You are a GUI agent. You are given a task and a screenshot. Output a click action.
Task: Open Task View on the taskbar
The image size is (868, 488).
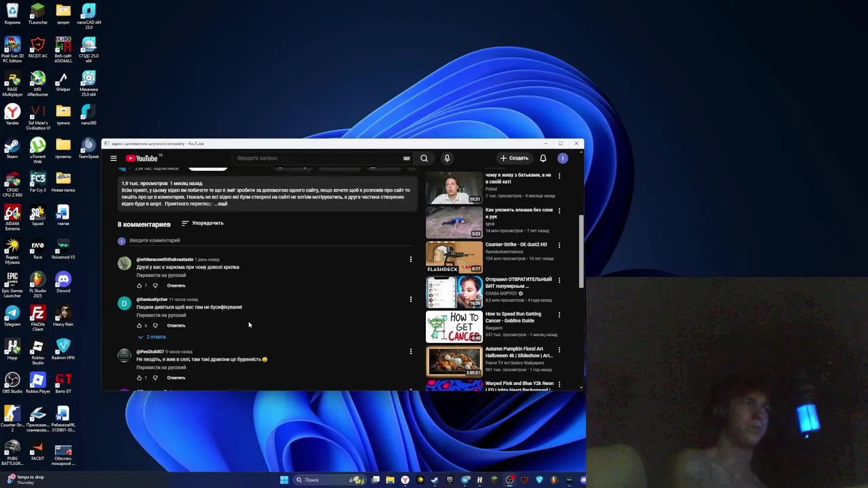click(375, 480)
